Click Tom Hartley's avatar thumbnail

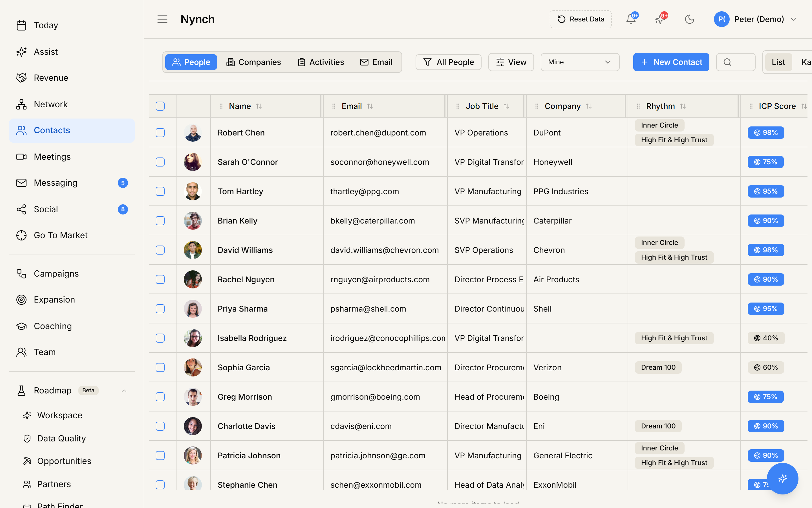point(193,191)
